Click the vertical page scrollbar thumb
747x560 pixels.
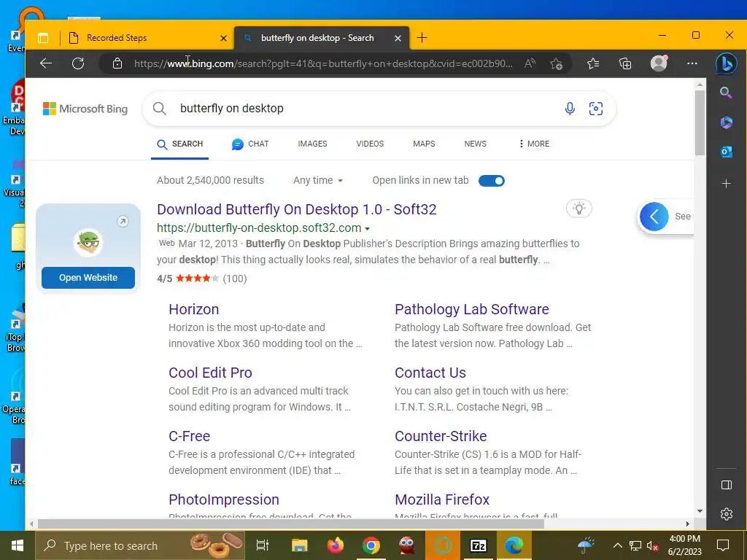tap(700, 122)
